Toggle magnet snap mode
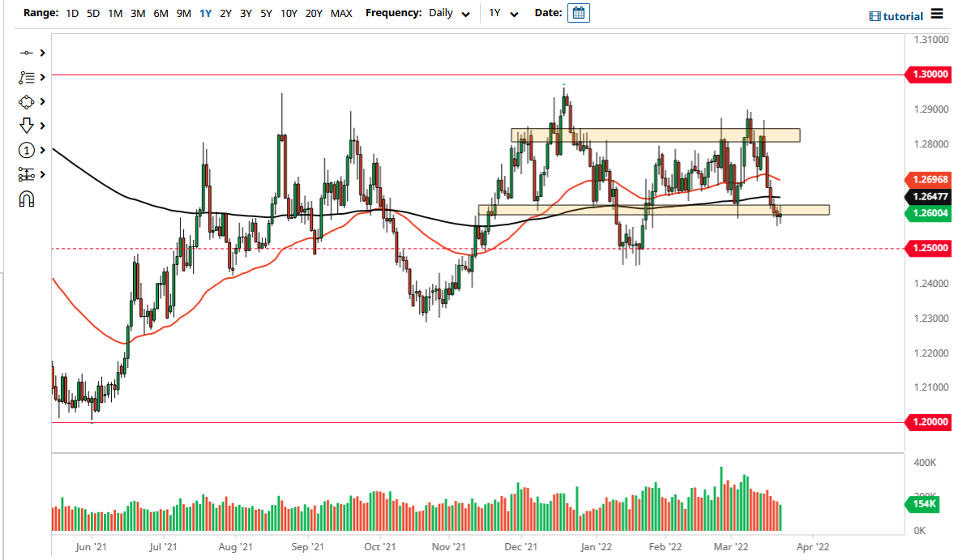The width and height of the screenshot is (963, 560). tap(27, 198)
